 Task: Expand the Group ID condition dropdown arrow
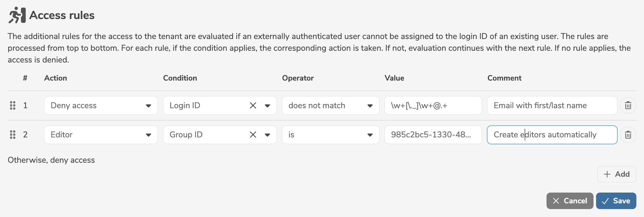click(267, 135)
